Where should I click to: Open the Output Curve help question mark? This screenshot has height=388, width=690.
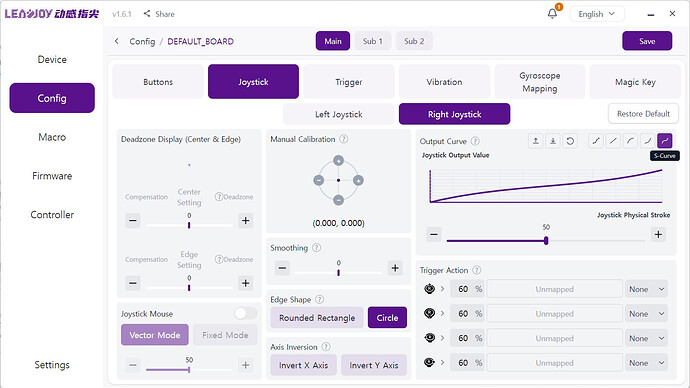pos(475,141)
